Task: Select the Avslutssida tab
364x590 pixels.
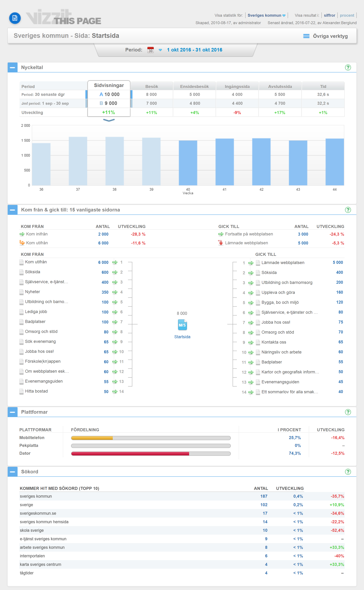Action: coord(280,86)
